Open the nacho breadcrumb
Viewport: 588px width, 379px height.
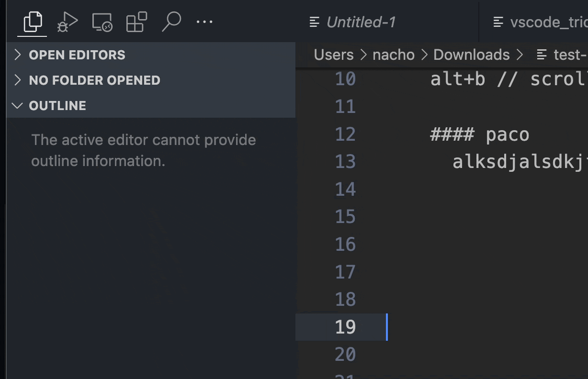tap(393, 55)
